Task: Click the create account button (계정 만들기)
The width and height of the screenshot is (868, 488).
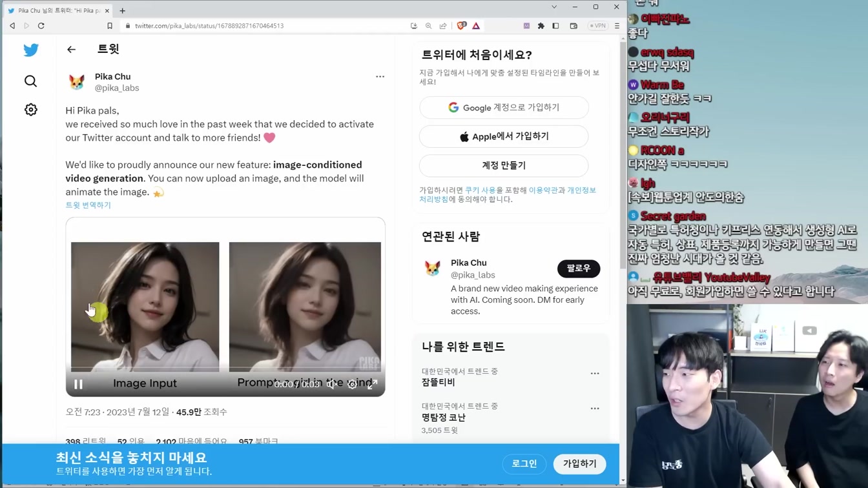Action: click(504, 166)
